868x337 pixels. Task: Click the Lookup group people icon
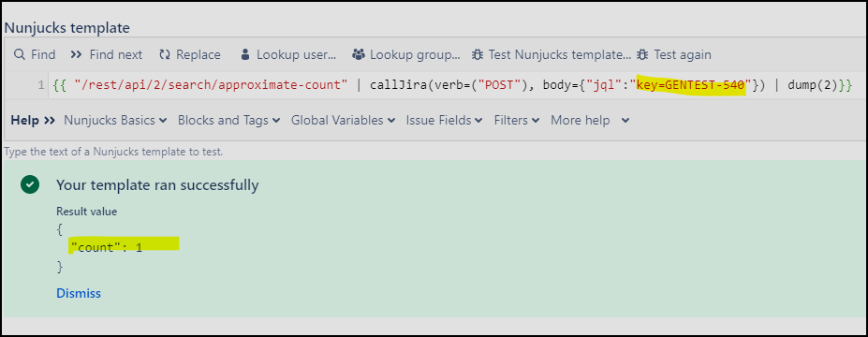[359, 55]
